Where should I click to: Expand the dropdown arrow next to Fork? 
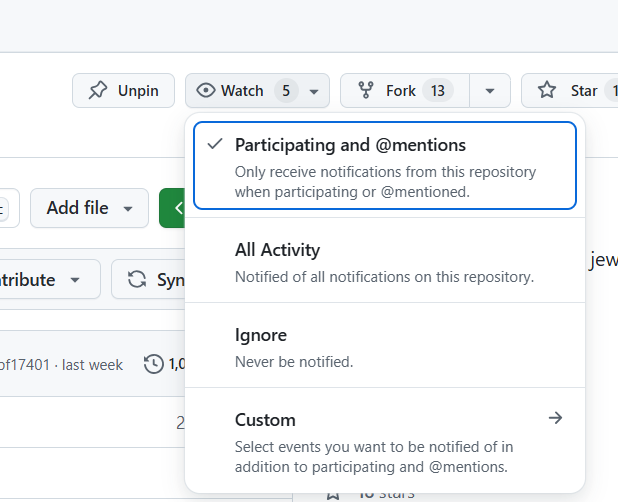(489, 91)
